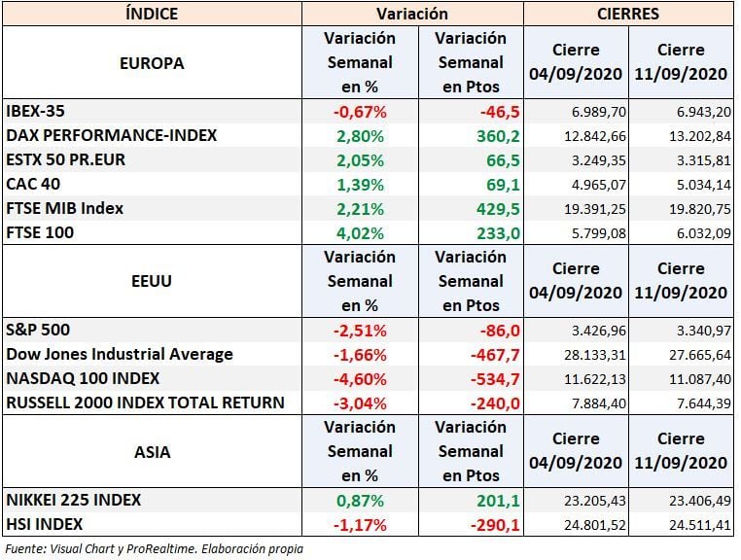This screenshot has width=741, height=560.
Task: Click NIKKEI 225 INDEX label
Action: click(74, 500)
